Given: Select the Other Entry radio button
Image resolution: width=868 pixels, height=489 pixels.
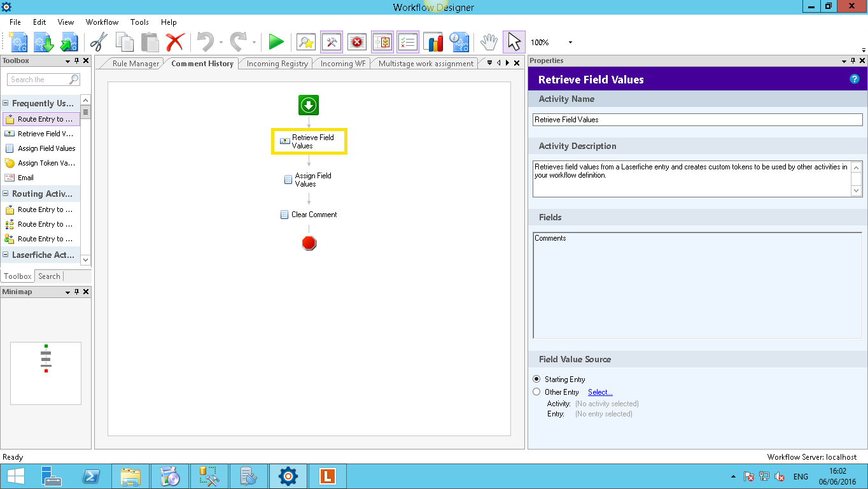Looking at the screenshot, I should [x=536, y=392].
